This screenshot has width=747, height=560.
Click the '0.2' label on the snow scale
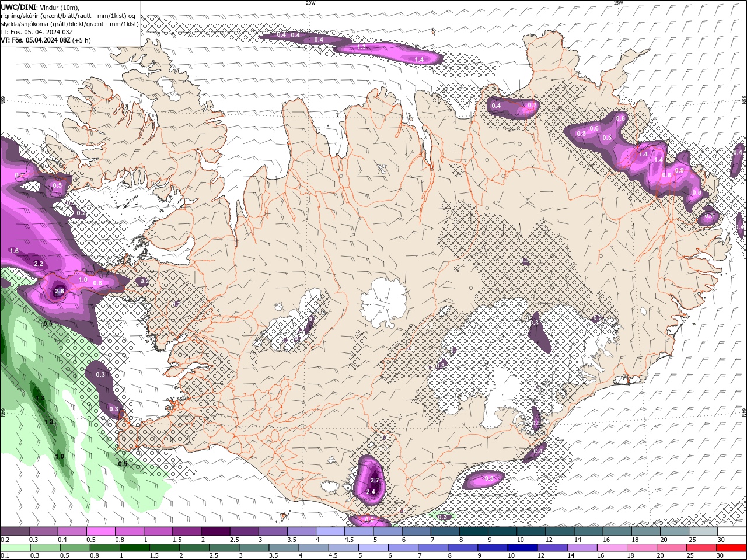click(x=5, y=540)
